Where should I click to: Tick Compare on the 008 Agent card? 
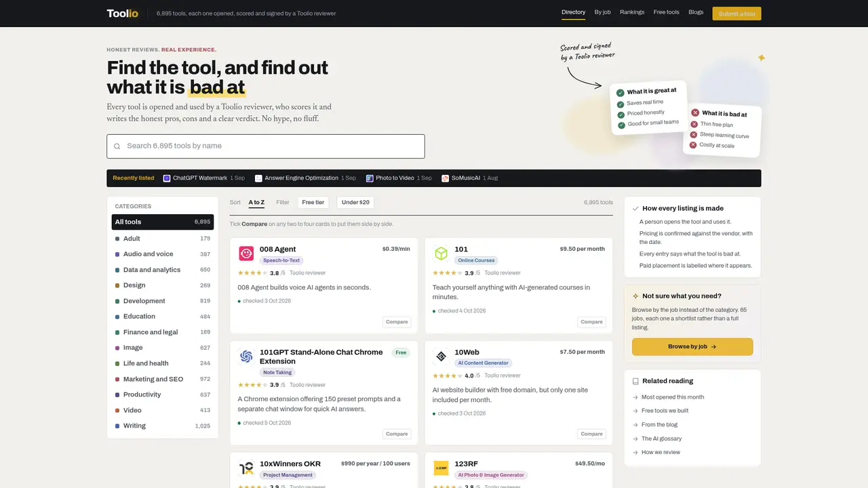(397, 322)
